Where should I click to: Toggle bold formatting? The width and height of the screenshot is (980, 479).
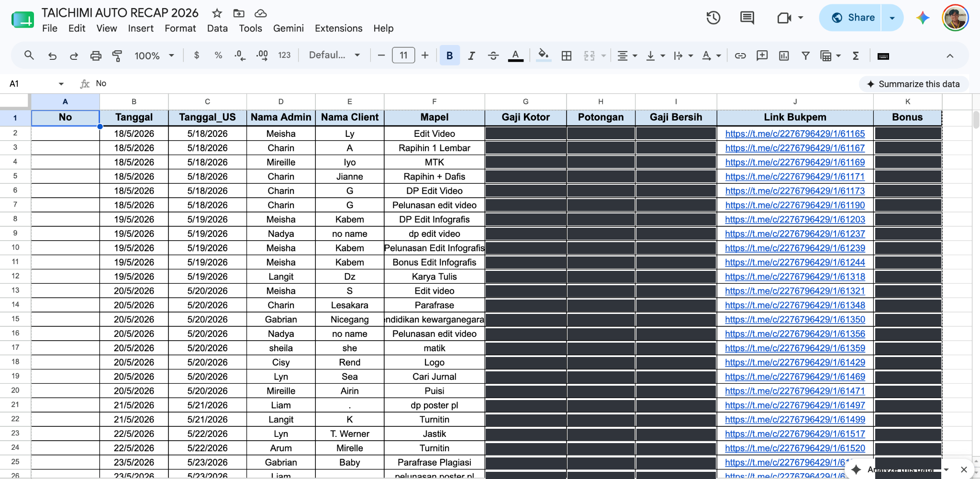pos(449,56)
